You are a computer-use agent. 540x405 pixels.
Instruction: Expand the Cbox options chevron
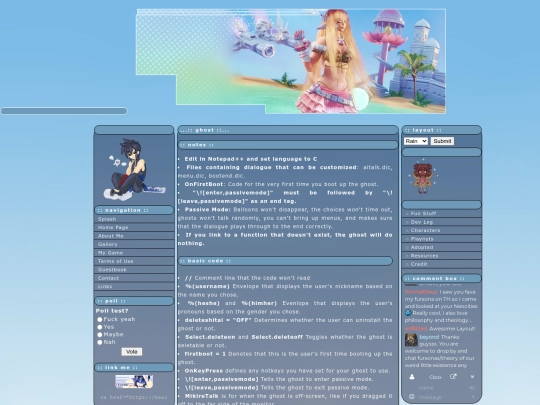coord(472,377)
